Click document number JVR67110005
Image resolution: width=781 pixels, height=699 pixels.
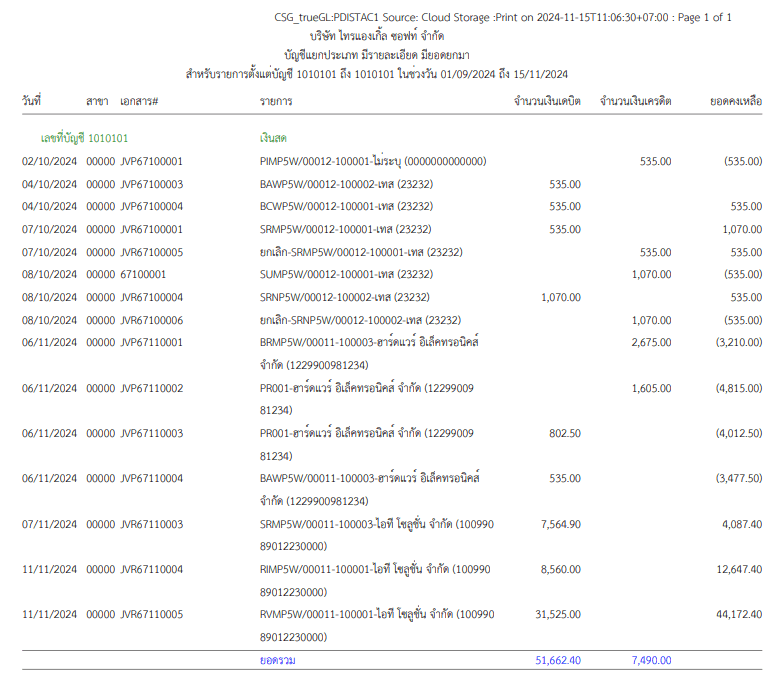point(151,614)
